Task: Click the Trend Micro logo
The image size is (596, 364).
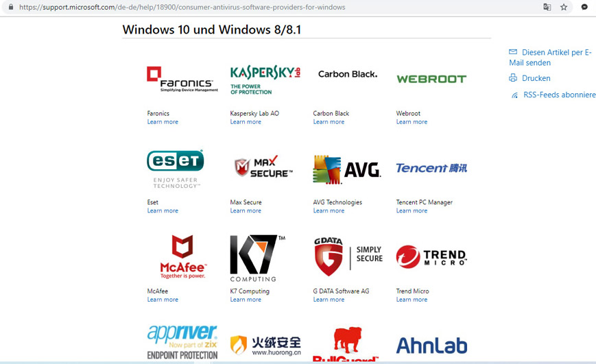Action: [x=431, y=257]
